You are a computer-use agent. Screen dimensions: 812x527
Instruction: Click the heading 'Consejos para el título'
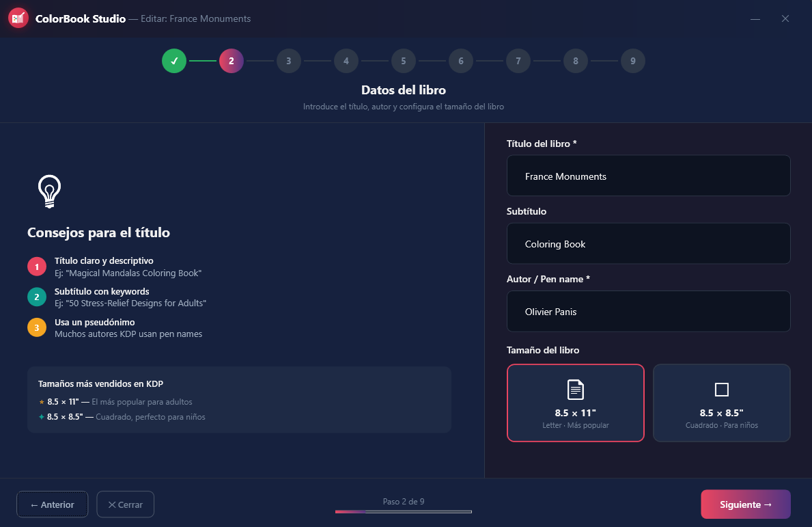pyautogui.click(x=98, y=232)
